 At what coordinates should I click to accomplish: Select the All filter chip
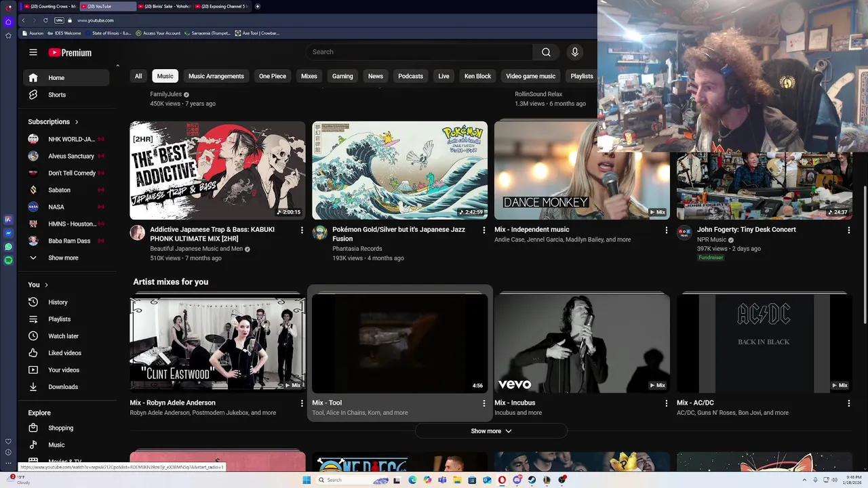click(x=138, y=76)
